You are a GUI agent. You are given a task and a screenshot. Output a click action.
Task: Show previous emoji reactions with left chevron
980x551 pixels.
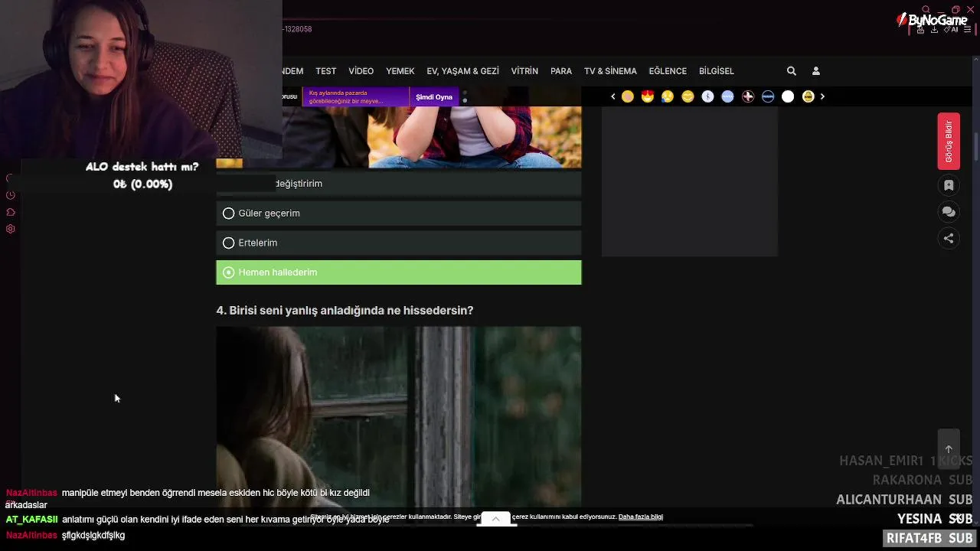pos(612,96)
